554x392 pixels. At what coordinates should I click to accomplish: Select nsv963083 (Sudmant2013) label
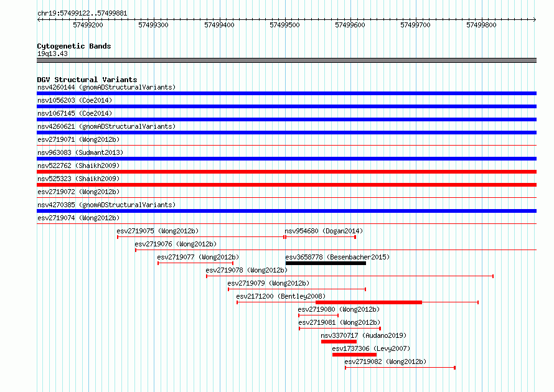[80, 152]
